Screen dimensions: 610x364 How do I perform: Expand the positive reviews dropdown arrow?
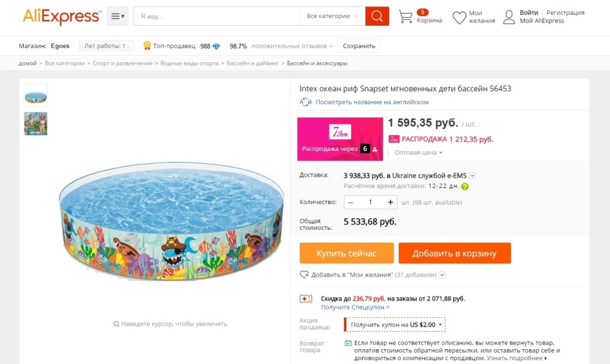[331, 46]
